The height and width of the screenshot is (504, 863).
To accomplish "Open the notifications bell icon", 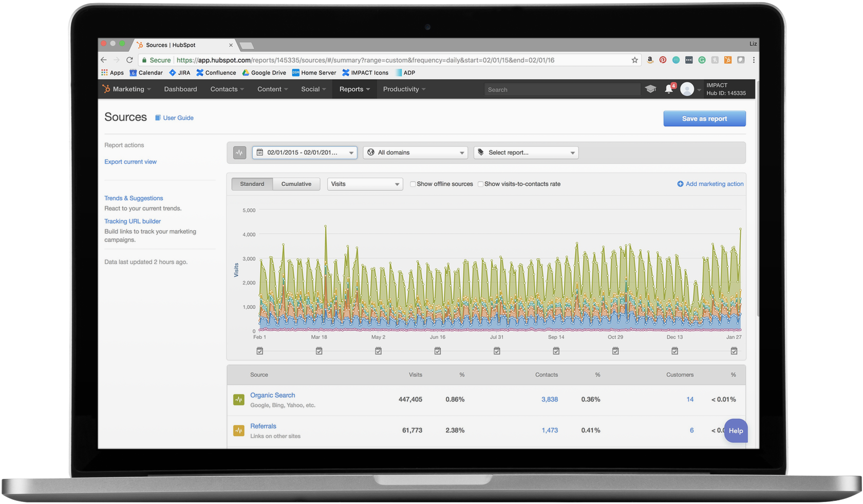I will click(668, 89).
